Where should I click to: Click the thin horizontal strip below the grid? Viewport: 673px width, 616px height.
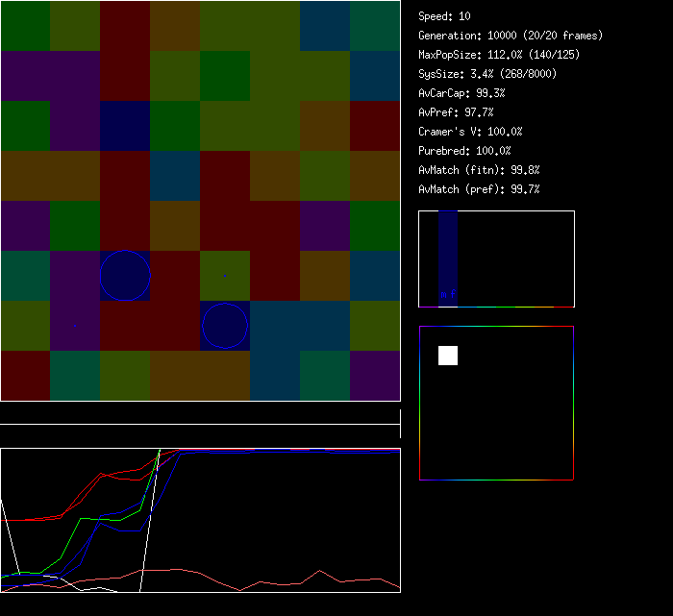pyautogui.click(x=200, y=414)
